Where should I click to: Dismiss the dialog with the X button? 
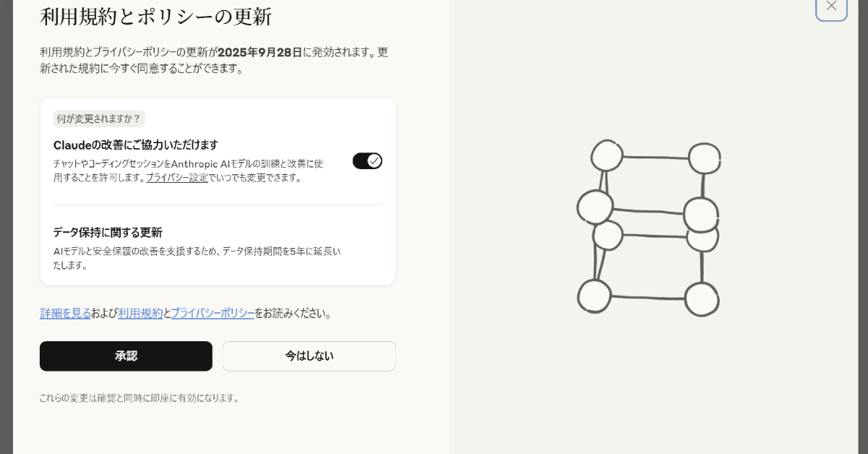[830, 6]
